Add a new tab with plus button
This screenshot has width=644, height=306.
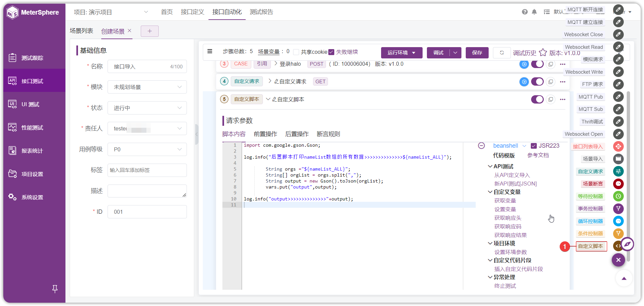tap(150, 31)
